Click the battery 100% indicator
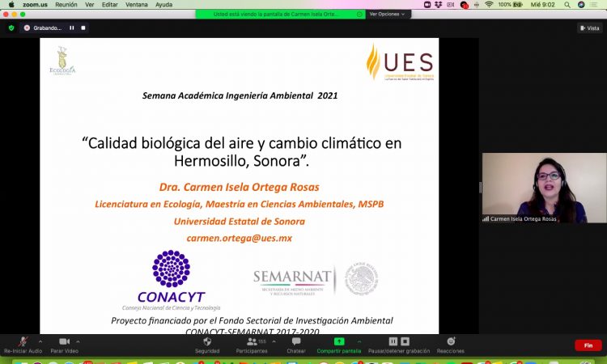Screen dimensions: 607x364 pyautogui.click(x=510, y=5)
